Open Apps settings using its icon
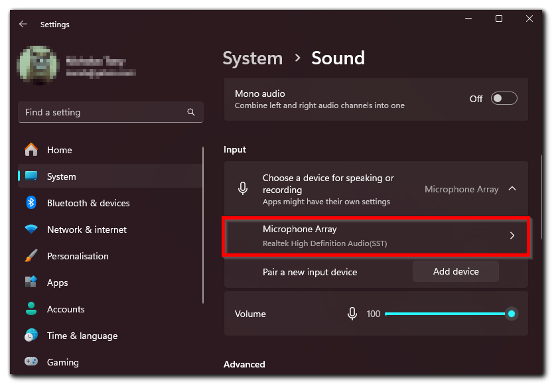 [31, 283]
